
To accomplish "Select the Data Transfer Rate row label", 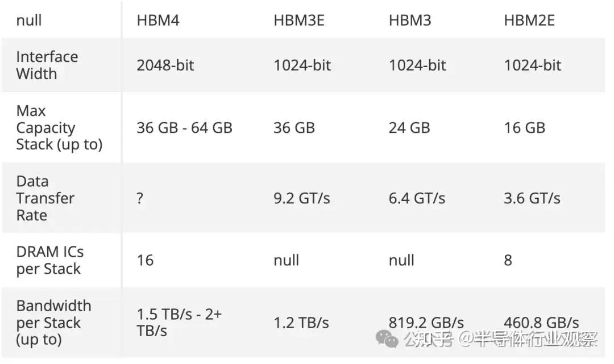I will (x=45, y=198).
